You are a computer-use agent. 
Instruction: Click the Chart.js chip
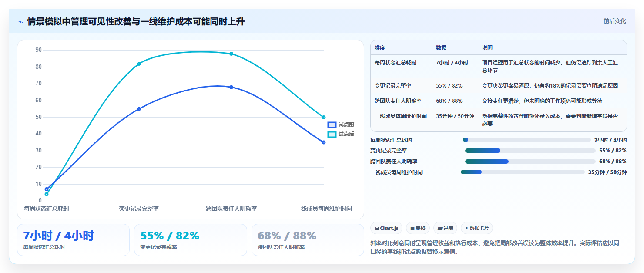[386, 228]
